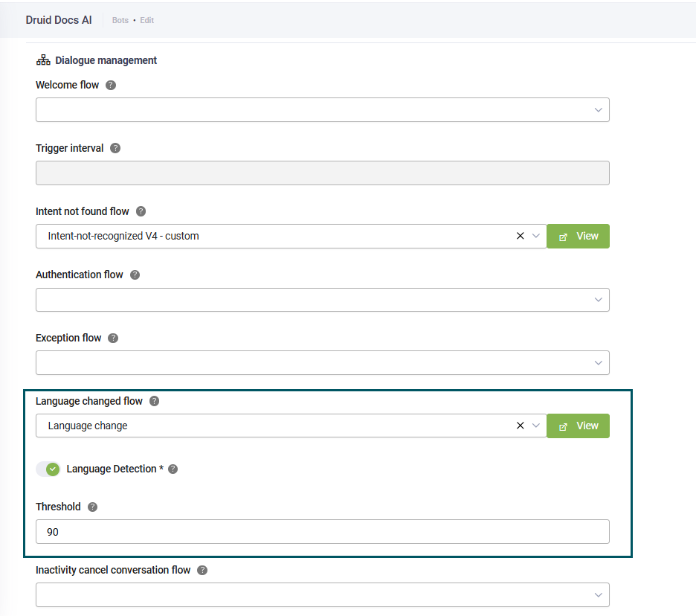Screen dimensions: 696x616
Task: Open the Welcome flow help tooltip icon
Action: pyautogui.click(x=110, y=85)
